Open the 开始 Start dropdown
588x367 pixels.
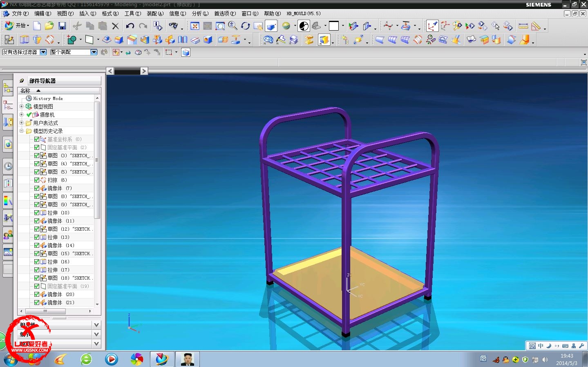[17, 26]
